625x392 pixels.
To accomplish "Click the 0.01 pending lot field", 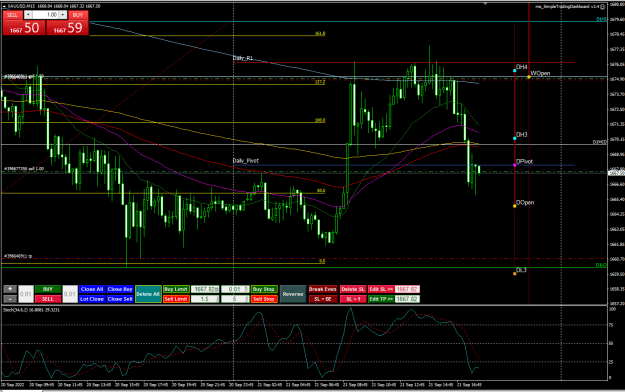I will pyautogui.click(x=235, y=289).
